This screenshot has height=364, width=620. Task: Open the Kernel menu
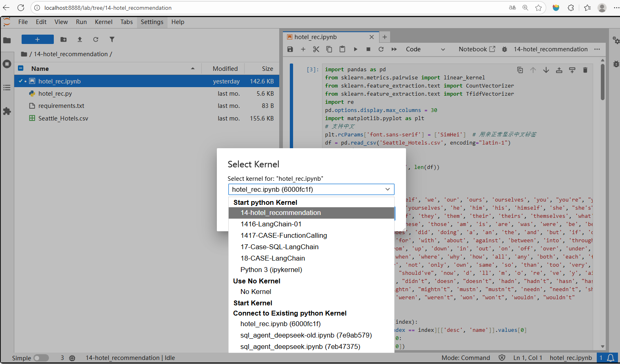pyautogui.click(x=104, y=22)
